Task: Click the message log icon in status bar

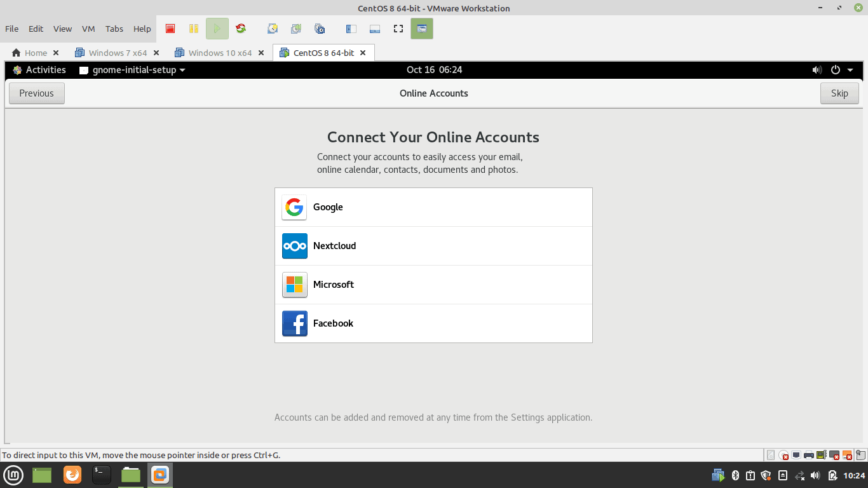Action: [861, 455]
